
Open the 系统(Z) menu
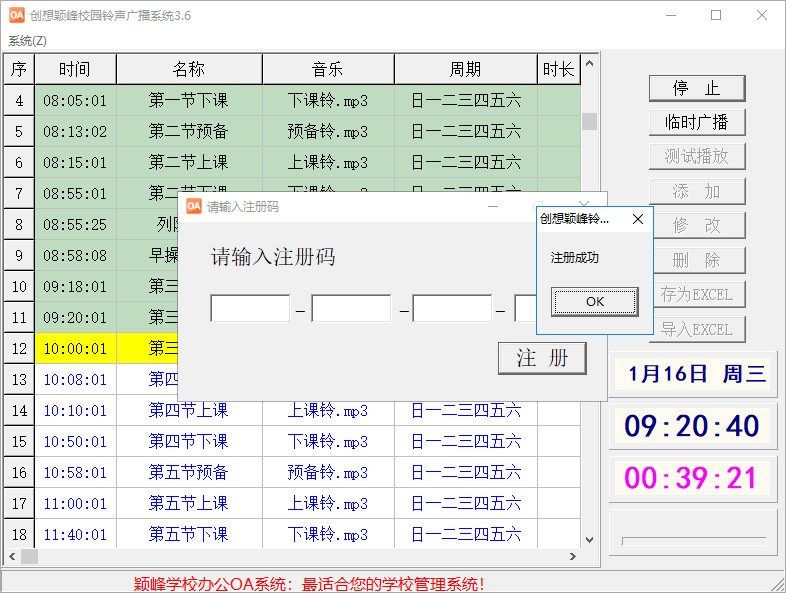(x=27, y=41)
